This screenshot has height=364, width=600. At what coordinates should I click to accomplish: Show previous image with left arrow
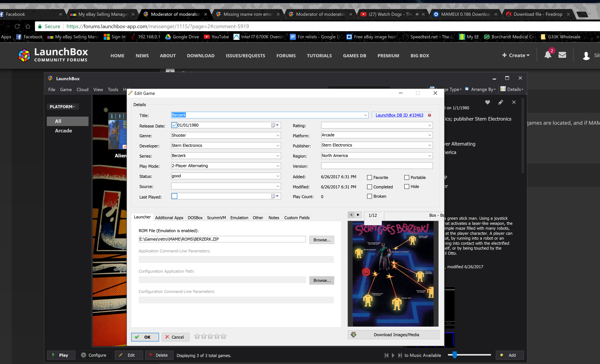(x=351, y=215)
